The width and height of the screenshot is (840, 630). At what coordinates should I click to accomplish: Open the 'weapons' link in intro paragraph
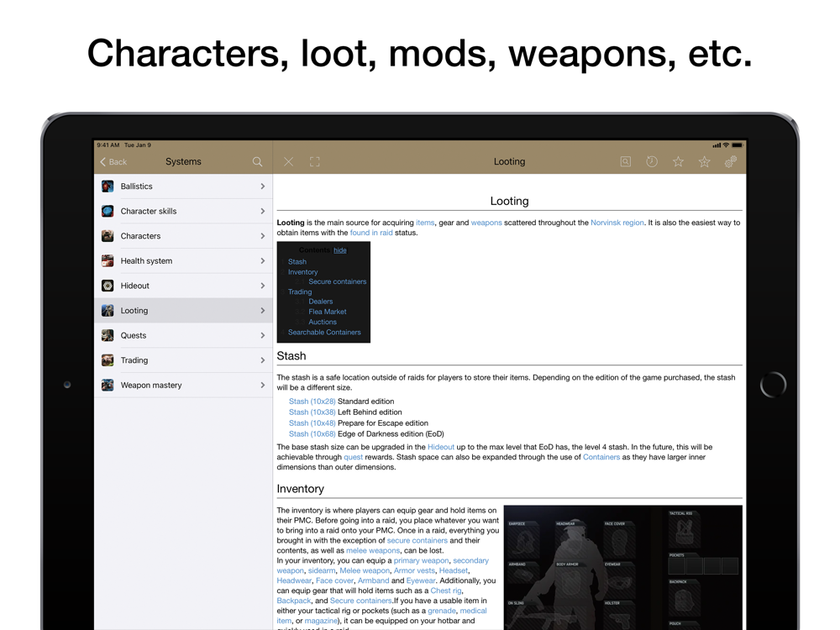(x=486, y=223)
